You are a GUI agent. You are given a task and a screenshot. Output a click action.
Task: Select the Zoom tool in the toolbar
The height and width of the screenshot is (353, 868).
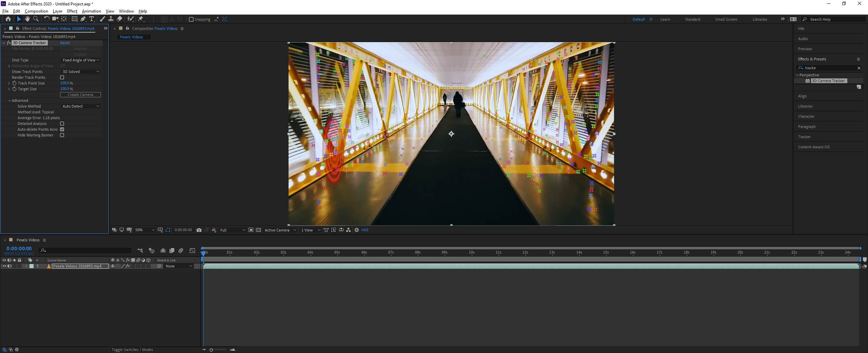[x=36, y=19]
